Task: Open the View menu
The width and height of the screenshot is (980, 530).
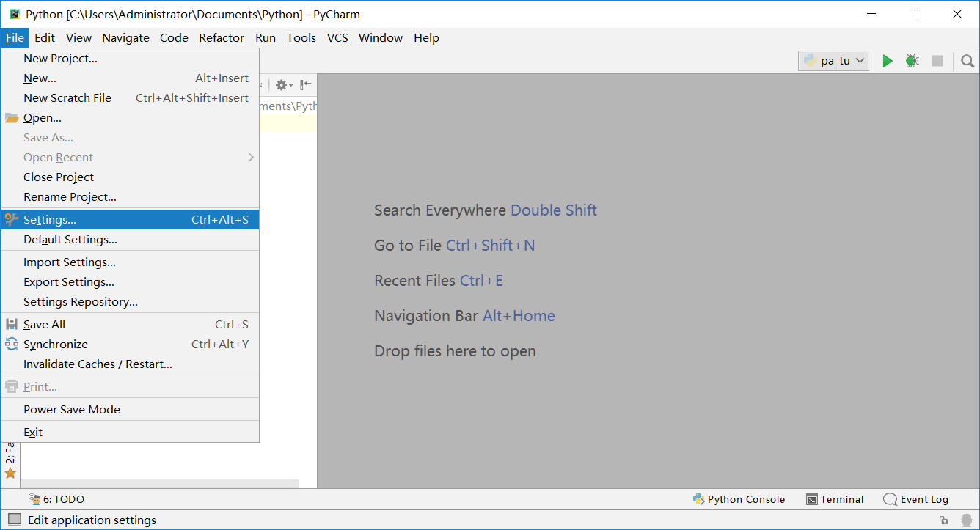Action: (78, 38)
